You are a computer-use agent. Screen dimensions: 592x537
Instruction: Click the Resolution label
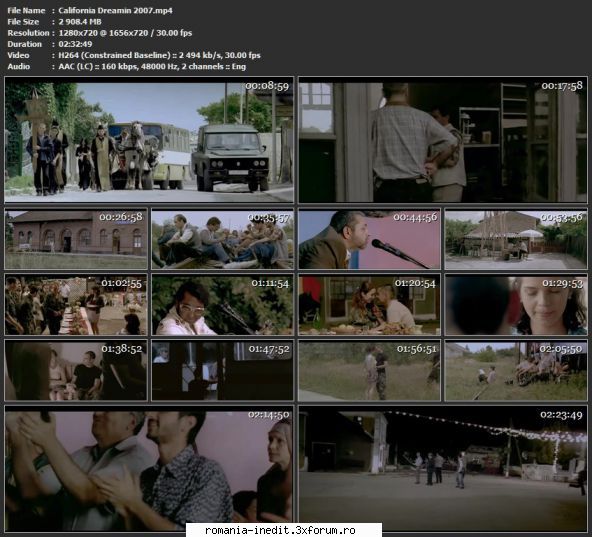[x=28, y=33]
